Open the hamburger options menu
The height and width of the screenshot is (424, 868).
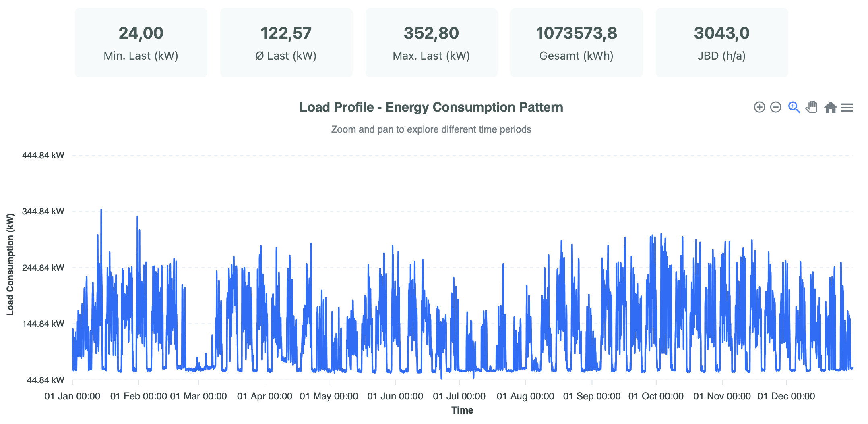pos(847,107)
